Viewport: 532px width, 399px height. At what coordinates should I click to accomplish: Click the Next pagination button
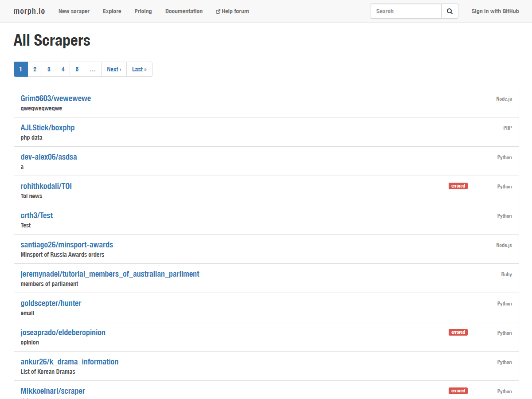(x=114, y=69)
